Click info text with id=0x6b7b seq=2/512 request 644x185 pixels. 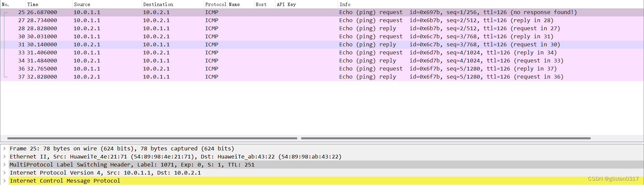(446, 20)
